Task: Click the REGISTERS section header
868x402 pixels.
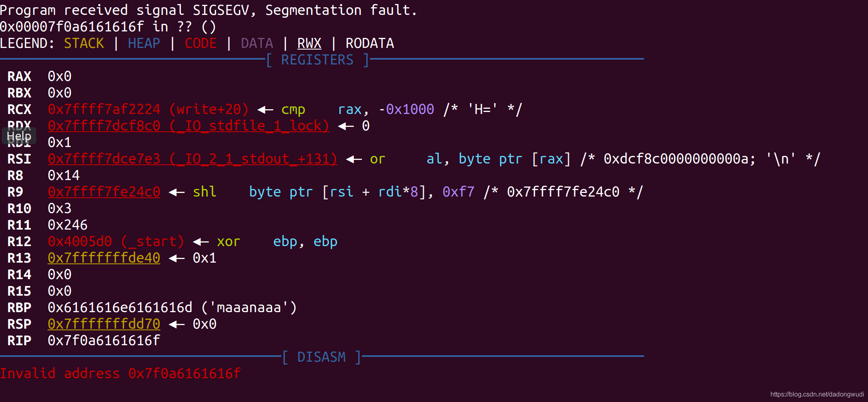Action: 318,60
